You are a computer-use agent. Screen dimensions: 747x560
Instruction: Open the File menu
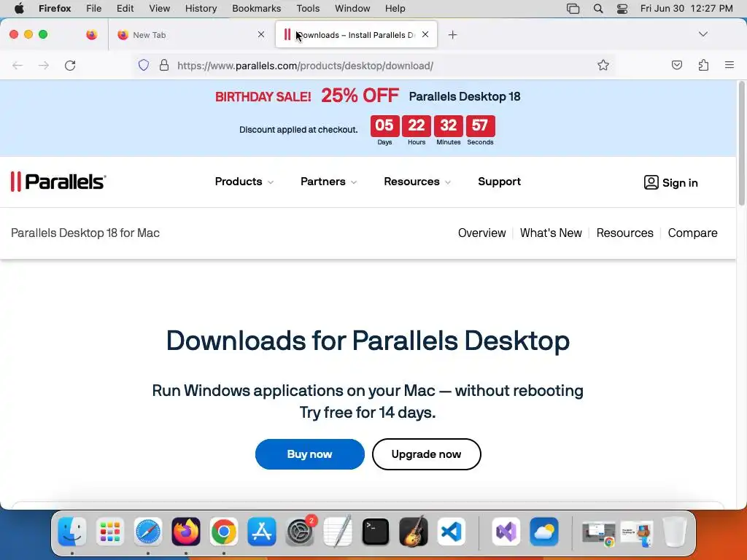(93, 9)
